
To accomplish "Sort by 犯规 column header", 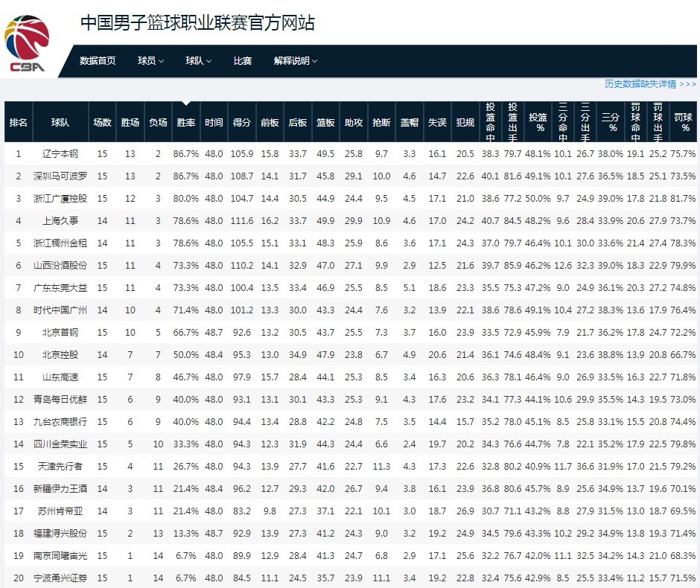I will pos(465,122).
